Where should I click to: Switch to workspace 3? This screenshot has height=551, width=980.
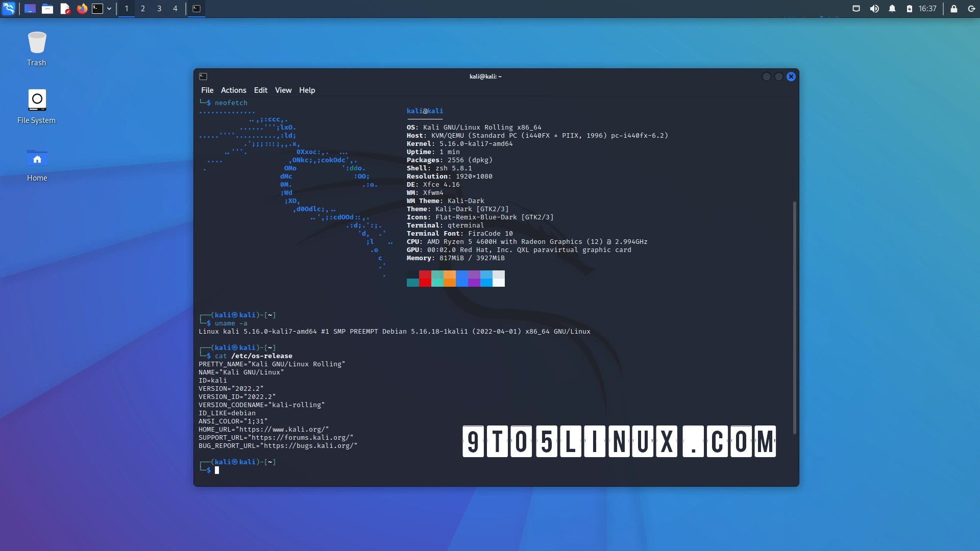coord(159,9)
